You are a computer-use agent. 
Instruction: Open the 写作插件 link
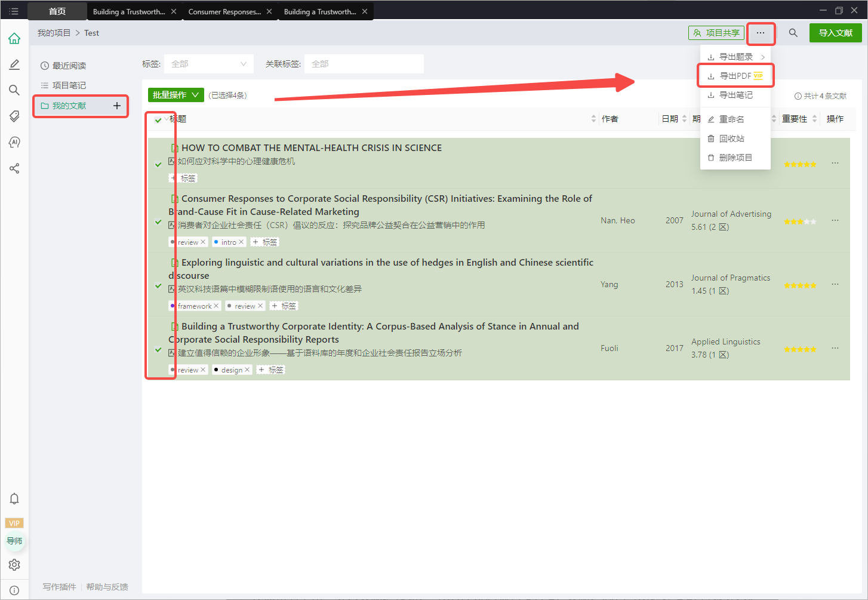click(59, 587)
